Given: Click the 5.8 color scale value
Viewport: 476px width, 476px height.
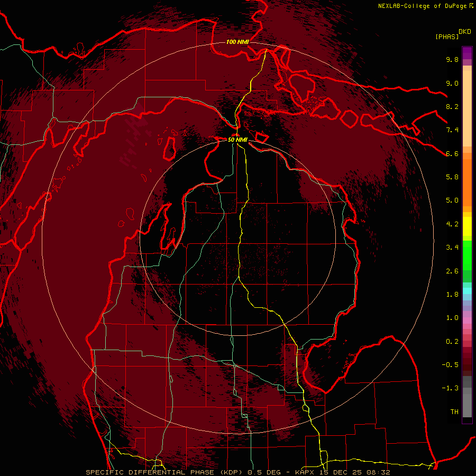Looking at the screenshot, I should (452, 177).
